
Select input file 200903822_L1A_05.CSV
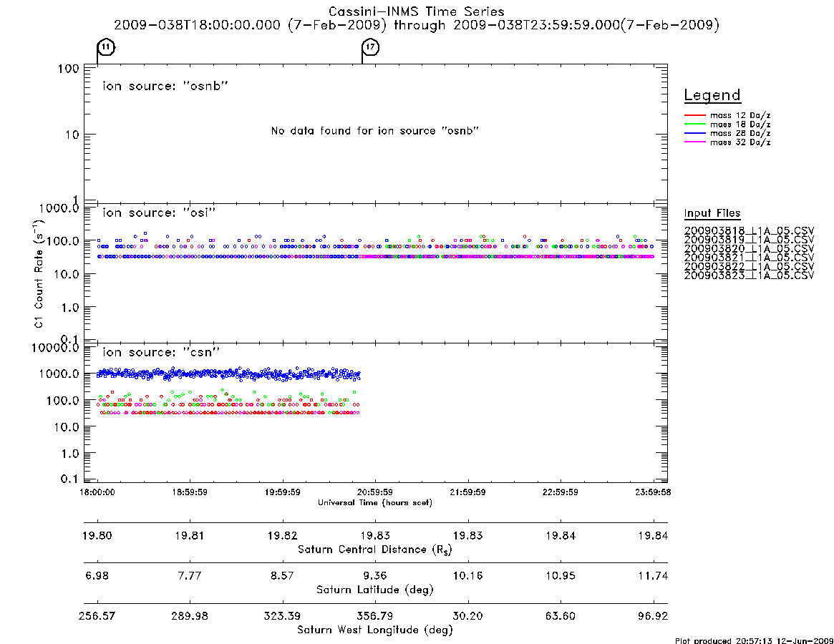(x=749, y=266)
